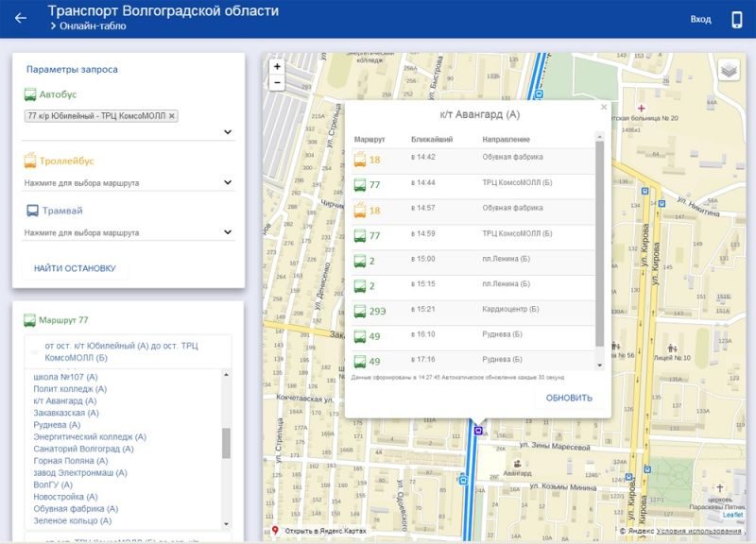Click the Ближайший column header
The height and width of the screenshot is (544, 756).
coord(432,139)
